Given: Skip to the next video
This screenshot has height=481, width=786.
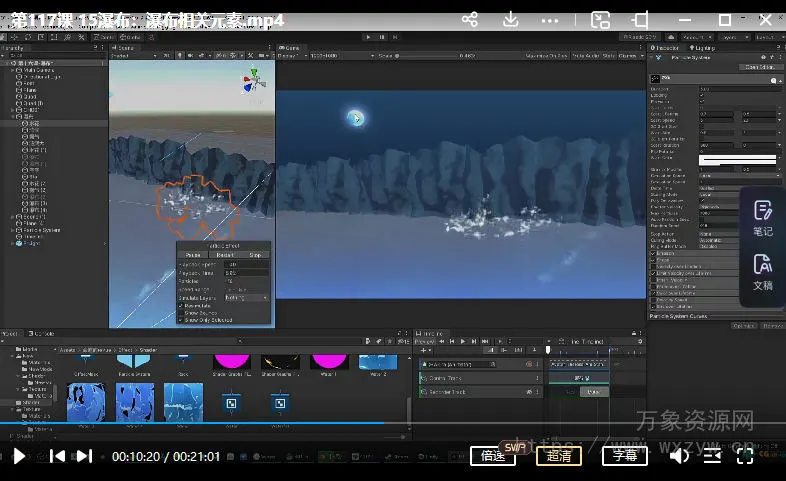Looking at the screenshot, I should (x=85, y=456).
